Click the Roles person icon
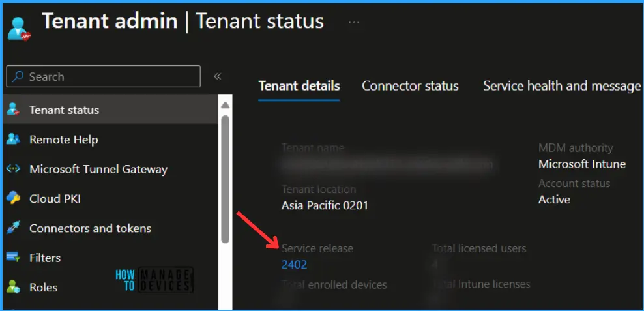 click(x=13, y=287)
